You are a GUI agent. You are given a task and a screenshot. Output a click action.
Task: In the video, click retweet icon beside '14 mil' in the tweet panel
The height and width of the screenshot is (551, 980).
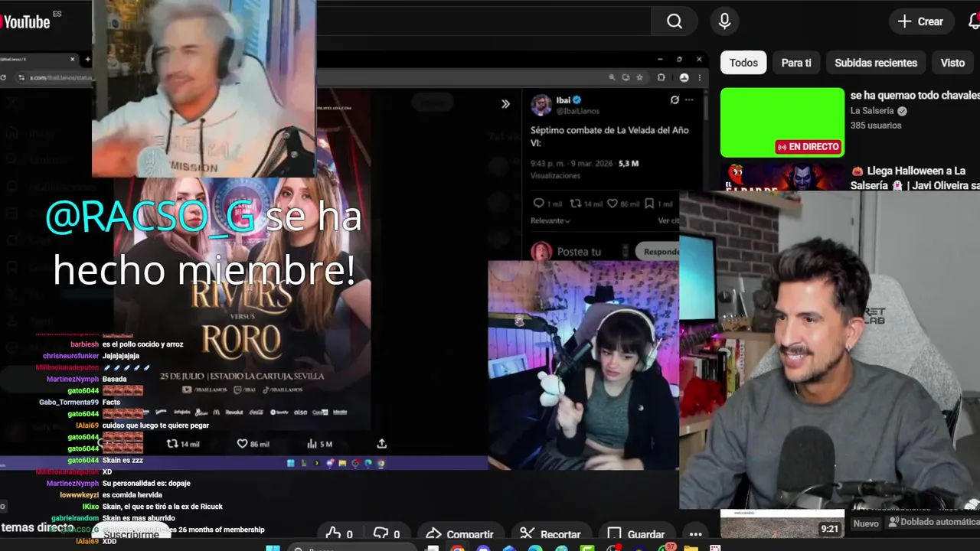coord(576,204)
